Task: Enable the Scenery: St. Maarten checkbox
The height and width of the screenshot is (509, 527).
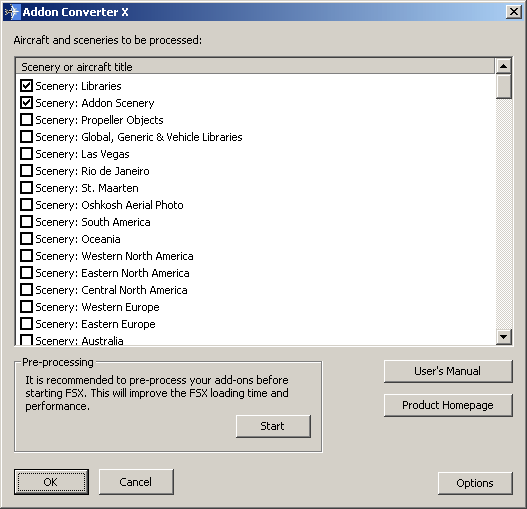Action: (26, 188)
